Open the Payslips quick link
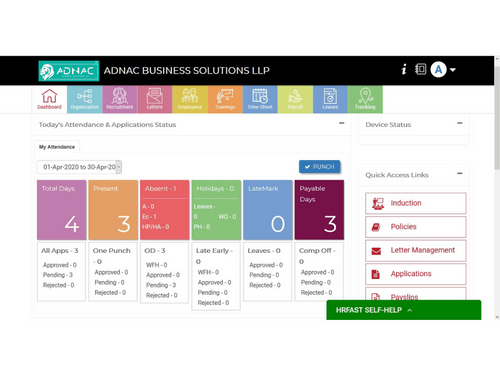This screenshot has height=375, width=500. click(416, 294)
